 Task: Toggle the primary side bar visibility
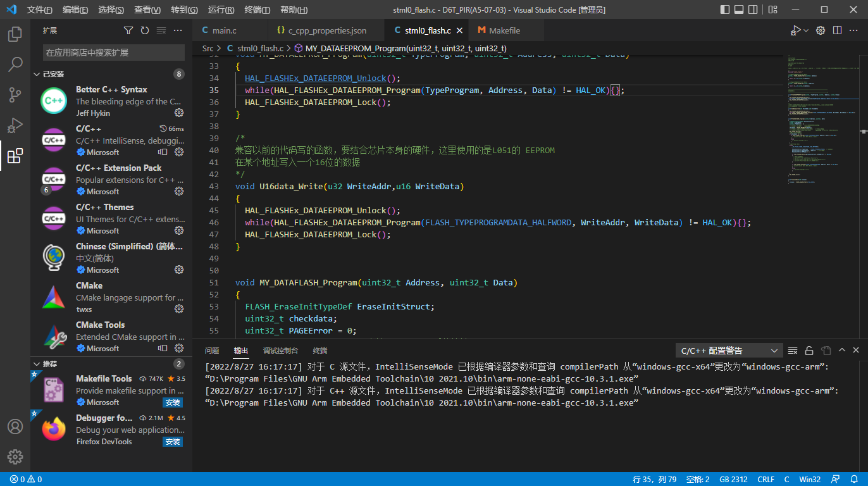pos(725,9)
